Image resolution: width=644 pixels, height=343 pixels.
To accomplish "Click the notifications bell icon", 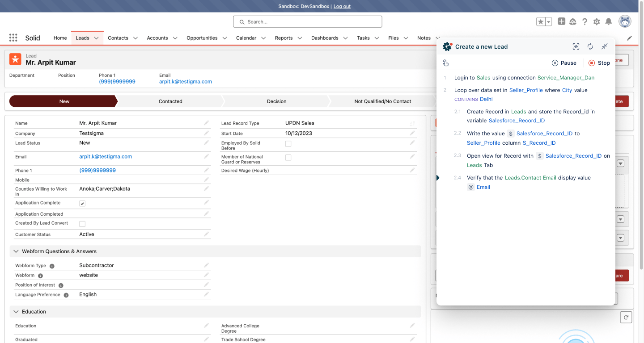I will coord(608,21).
